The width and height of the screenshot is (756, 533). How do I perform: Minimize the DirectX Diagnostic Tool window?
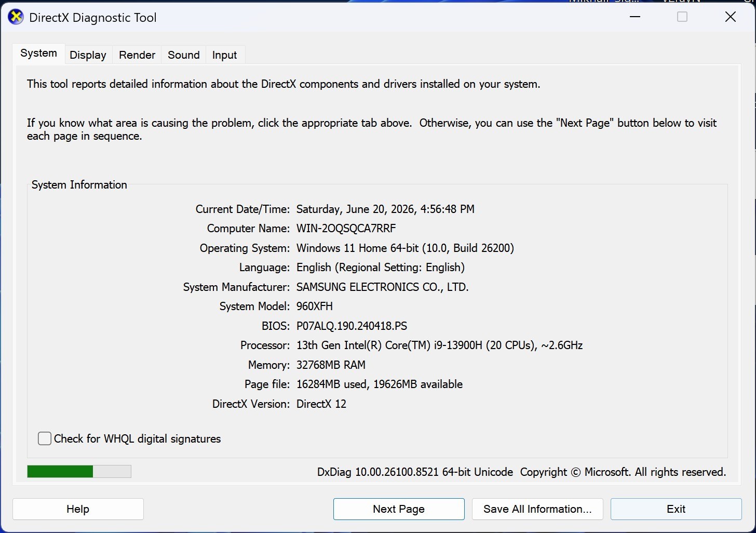(634, 17)
